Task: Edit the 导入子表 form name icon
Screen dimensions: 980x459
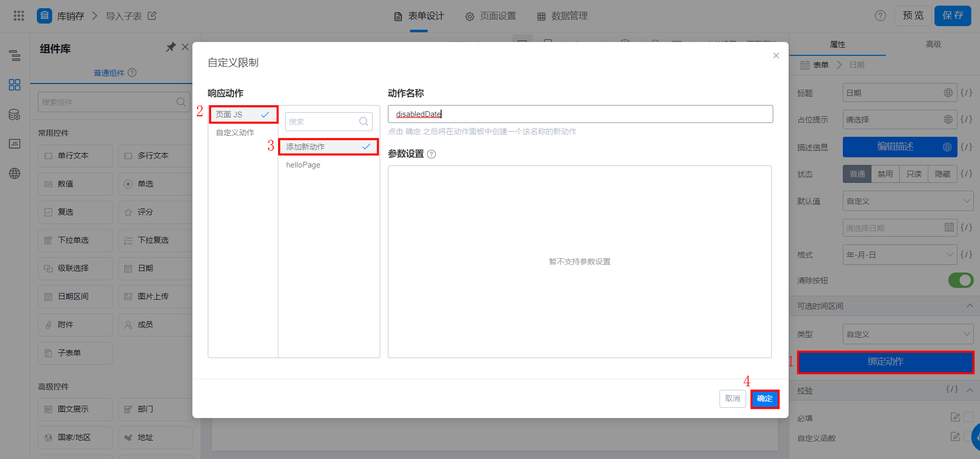Action: 152,16
